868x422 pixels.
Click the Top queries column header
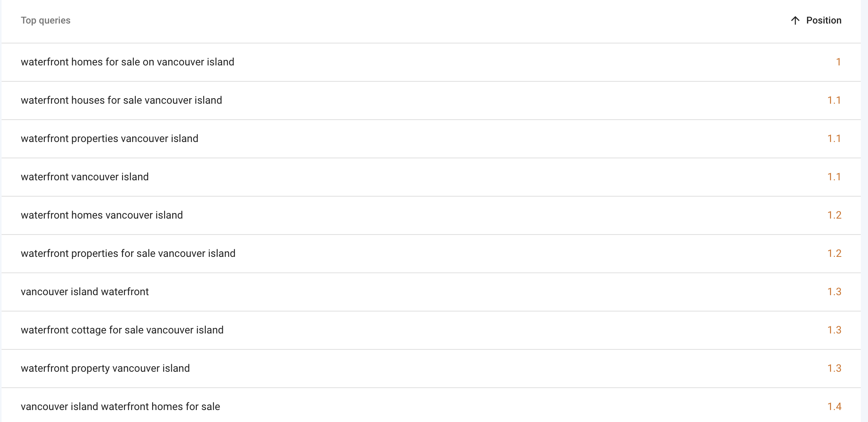pyautogui.click(x=46, y=20)
